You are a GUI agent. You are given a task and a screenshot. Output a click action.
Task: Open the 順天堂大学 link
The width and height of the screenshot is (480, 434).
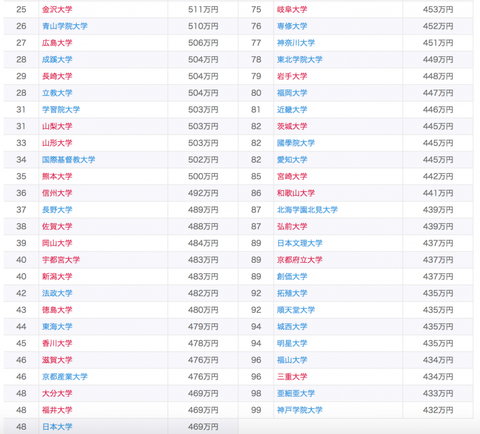[296, 310]
